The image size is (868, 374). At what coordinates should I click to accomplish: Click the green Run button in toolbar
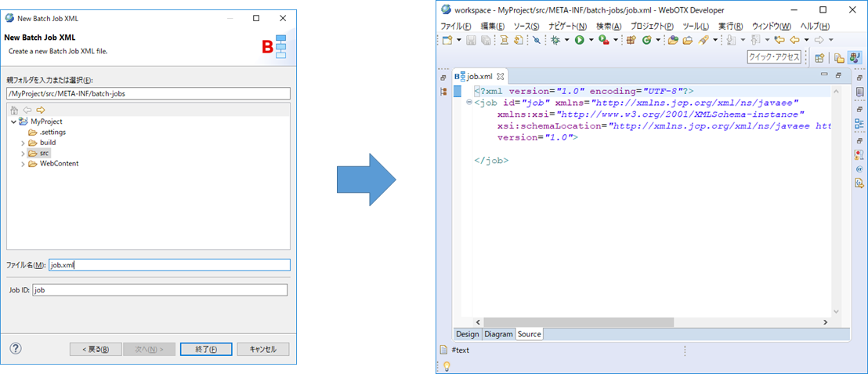pyautogui.click(x=579, y=40)
